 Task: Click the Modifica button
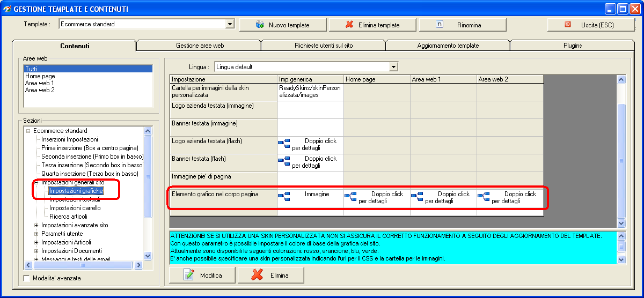(x=202, y=275)
